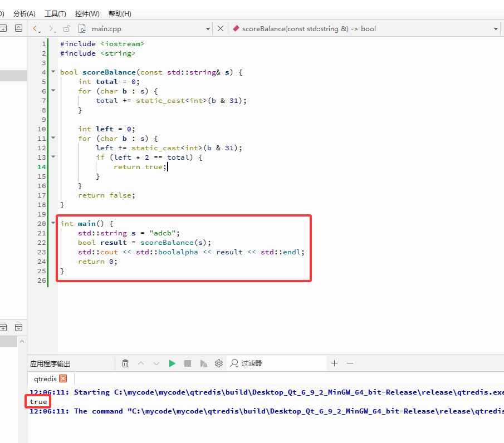Click the "adcb" string literal
504x443 pixels.
click(x=162, y=233)
